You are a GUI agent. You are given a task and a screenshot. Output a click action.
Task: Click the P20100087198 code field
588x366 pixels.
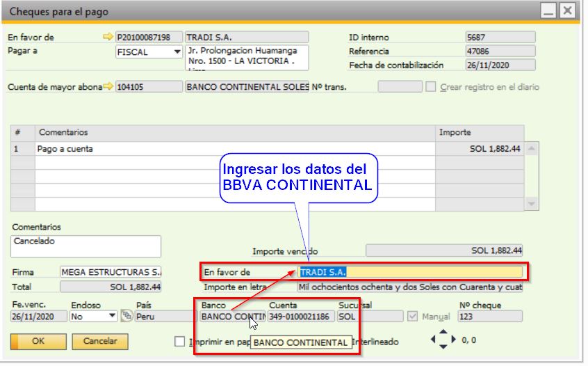149,37
